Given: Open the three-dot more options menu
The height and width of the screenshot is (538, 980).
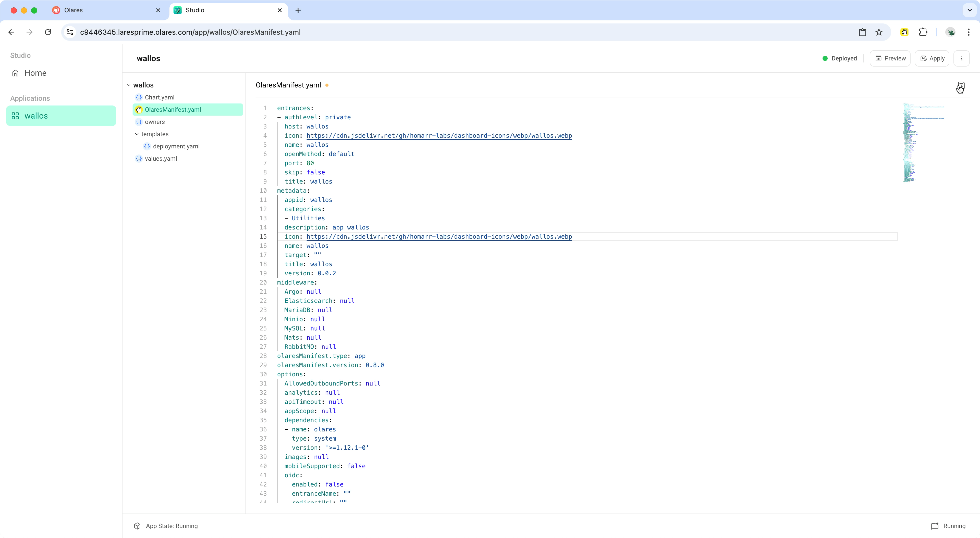Looking at the screenshot, I should tap(961, 59).
